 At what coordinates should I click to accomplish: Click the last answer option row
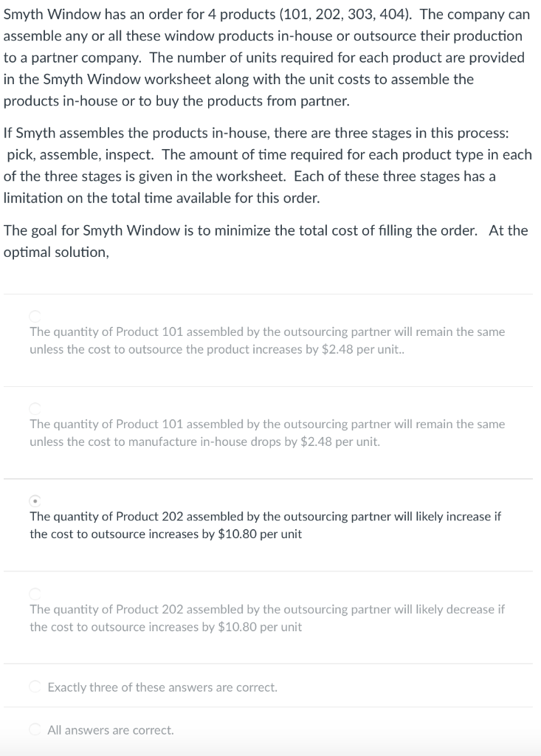(270, 728)
